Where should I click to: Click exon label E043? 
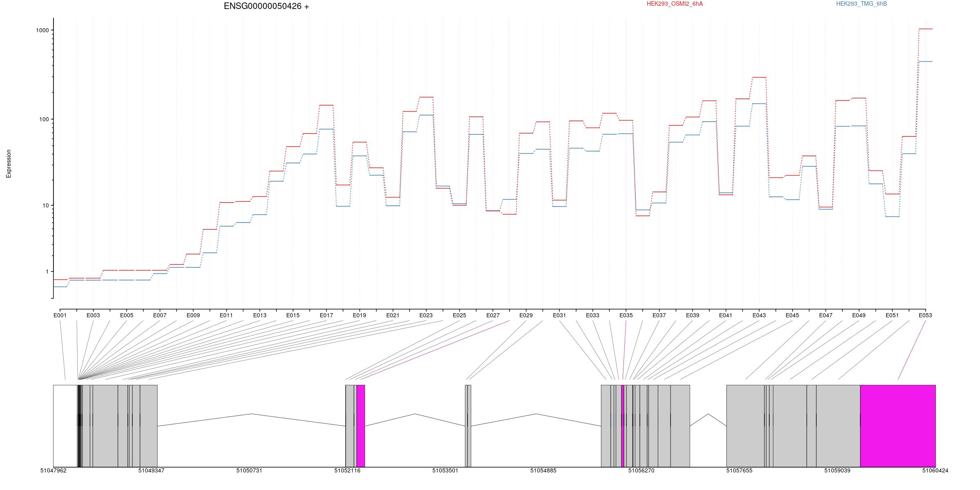pos(759,315)
